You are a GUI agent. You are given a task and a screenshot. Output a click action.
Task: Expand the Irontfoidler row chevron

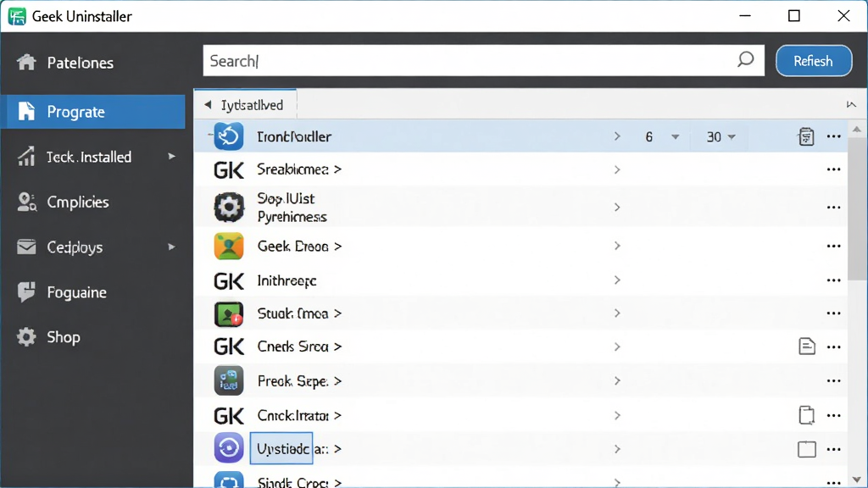617,136
